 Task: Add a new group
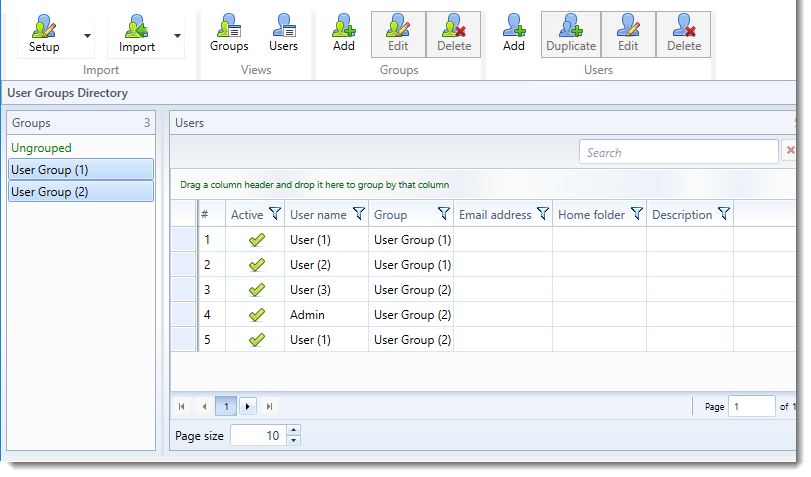(x=343, y=34)
